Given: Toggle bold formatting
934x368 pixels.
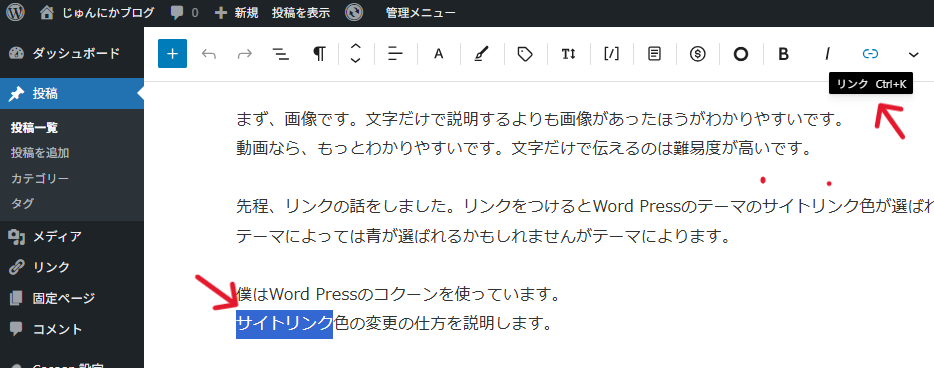Looking at the screenshot, I should pyautogui.click(x=784, y=54).
